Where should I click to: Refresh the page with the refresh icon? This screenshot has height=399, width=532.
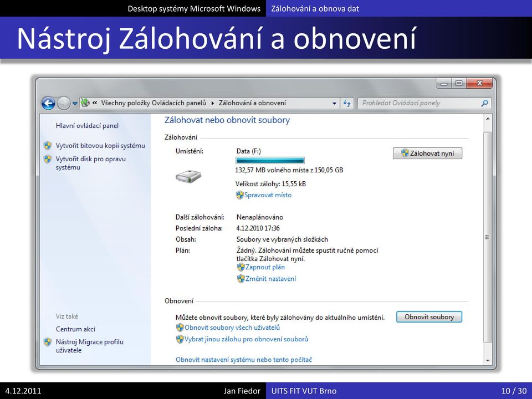coord(347,103)
